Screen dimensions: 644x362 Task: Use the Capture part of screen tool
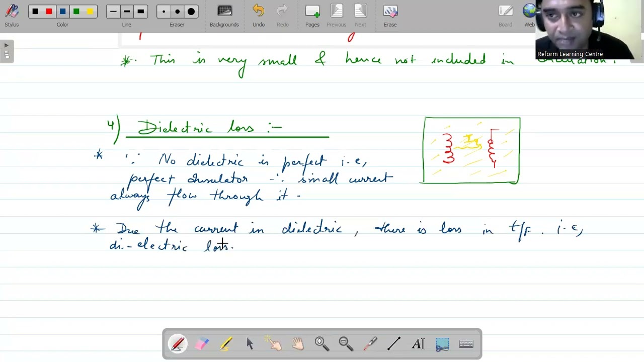(442, 344)
